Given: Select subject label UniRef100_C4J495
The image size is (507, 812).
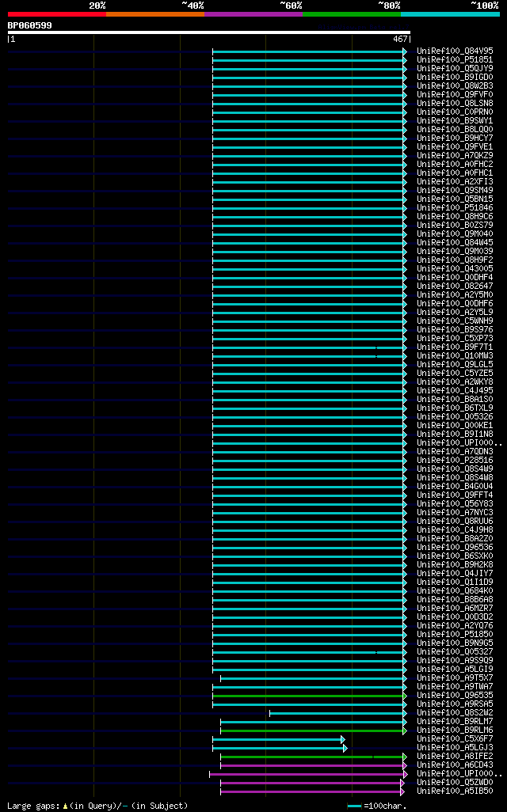Looking at the screenshot, I should tap(456, 390).
